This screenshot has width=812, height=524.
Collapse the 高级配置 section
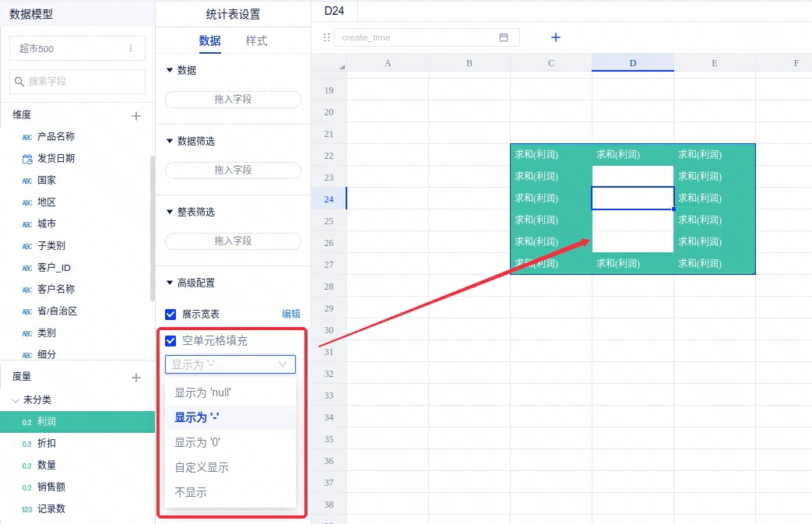[170, 283]
